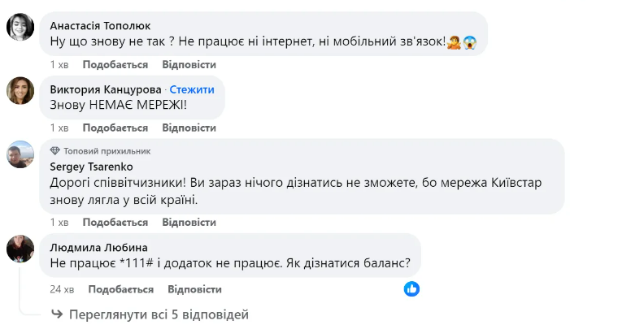Expand all 5 replies thread
The image size is (644, 325).
(x=159, y=314)
